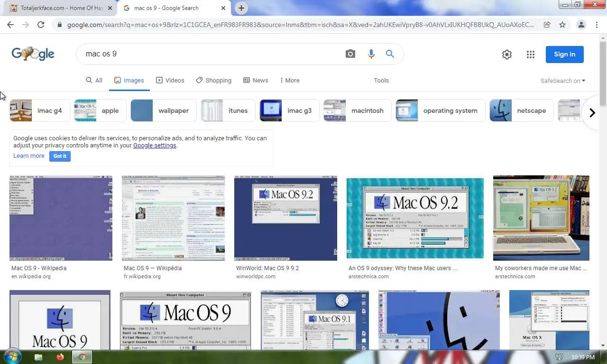The image size is (607, 364).
Task: Open the Tools filter options
Action: (381, 80)
